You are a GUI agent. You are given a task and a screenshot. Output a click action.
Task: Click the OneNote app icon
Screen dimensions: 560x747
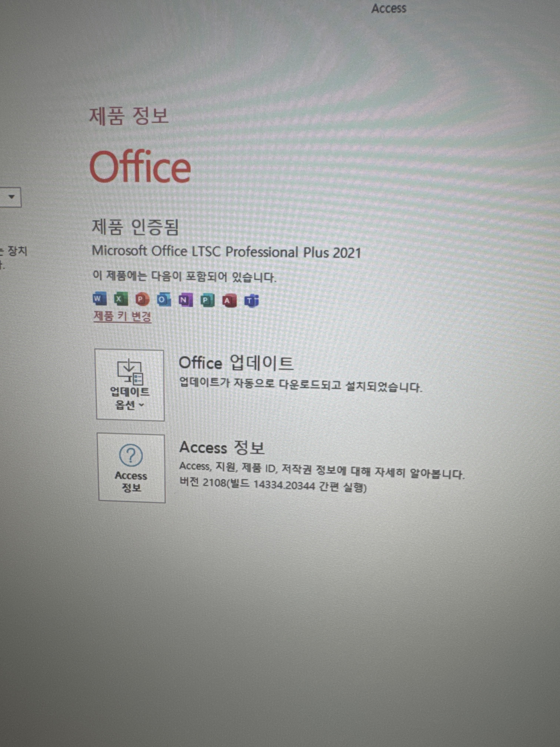tap(185, 300)
